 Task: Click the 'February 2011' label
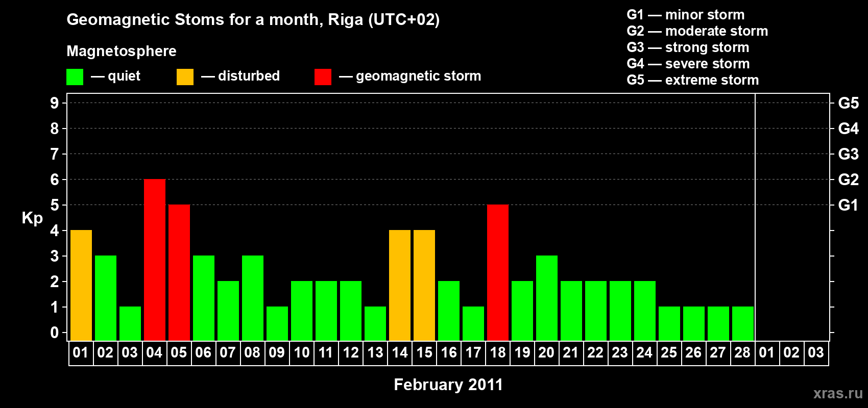click(x=448, y=385)
